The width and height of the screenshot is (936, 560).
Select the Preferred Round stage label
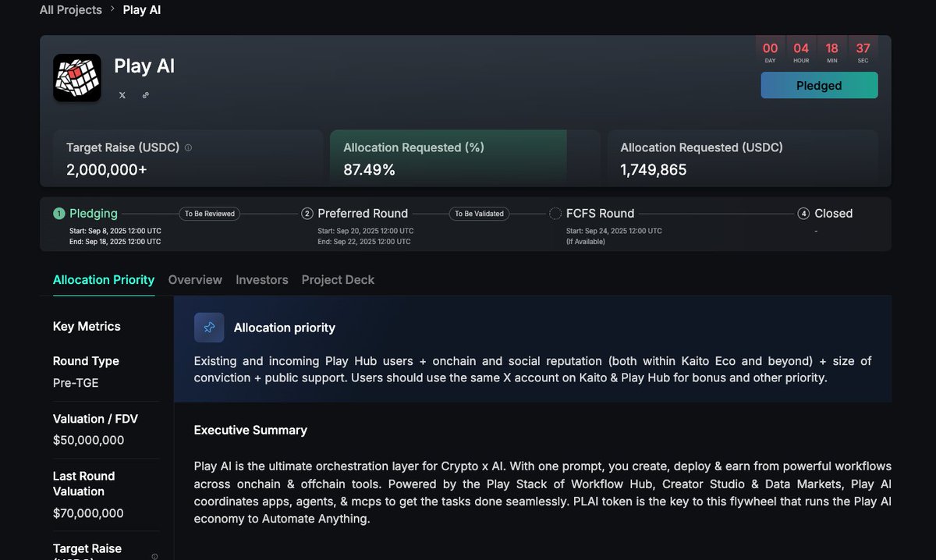pyautogui.click(x=363, y=213)
